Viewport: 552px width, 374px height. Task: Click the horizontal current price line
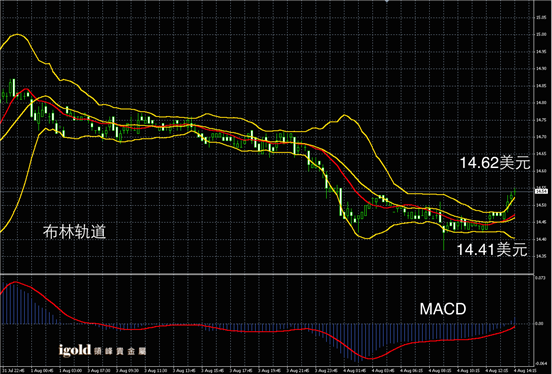[267, 191]
